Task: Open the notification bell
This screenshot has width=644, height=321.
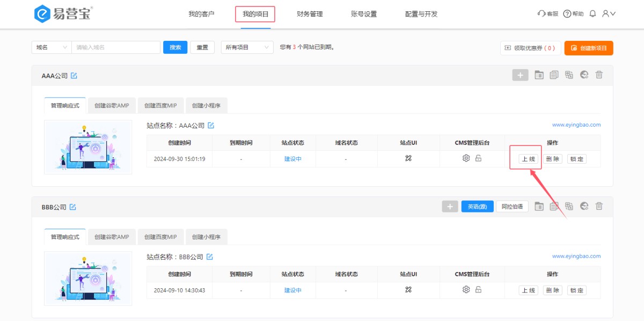Action: 592,14
